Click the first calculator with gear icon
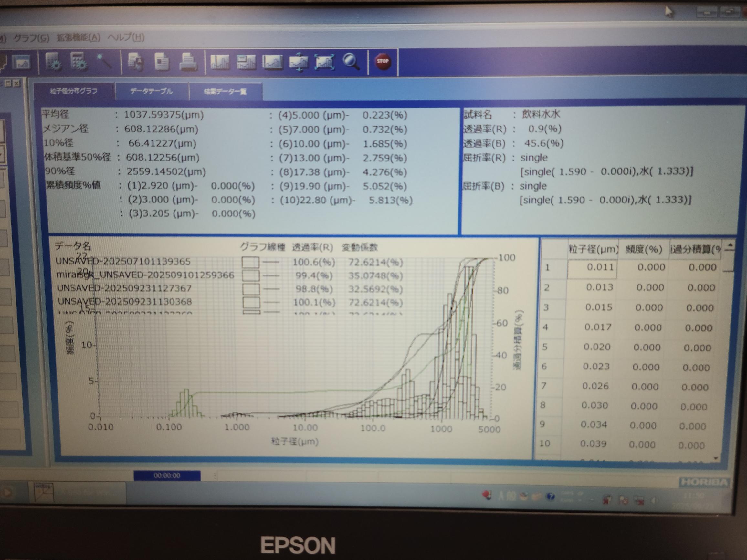 [x=53, y=62]
